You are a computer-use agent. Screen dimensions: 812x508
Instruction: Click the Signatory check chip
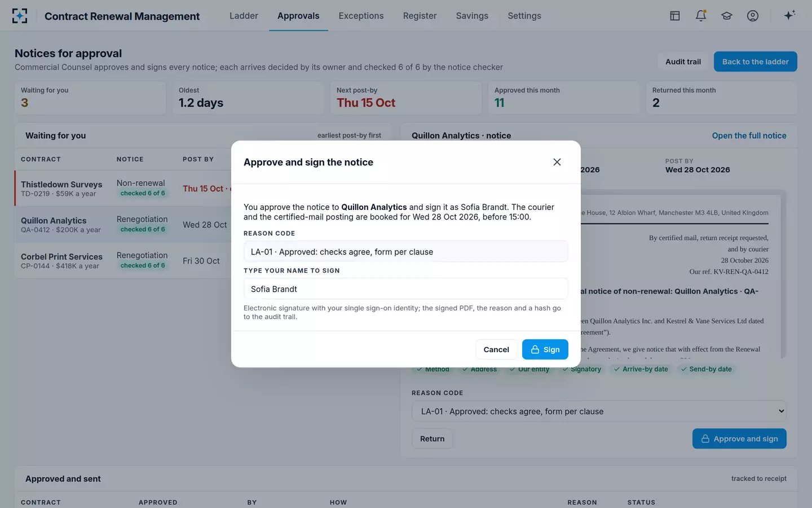click(x=581, y=369)
